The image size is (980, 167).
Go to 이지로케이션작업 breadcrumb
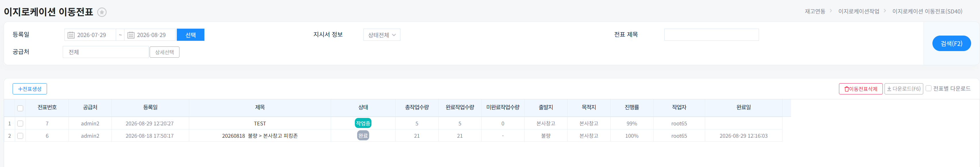pyautogui.click(x=859, y=11)
